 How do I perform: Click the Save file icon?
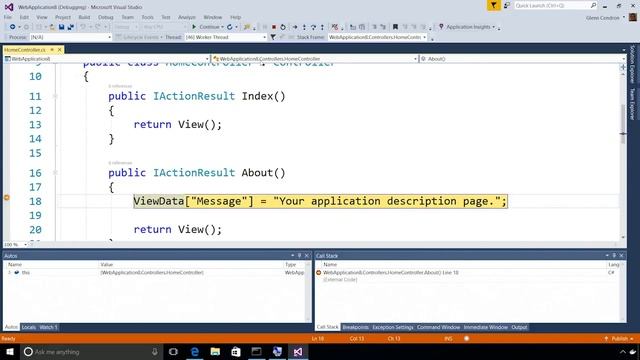61,27
